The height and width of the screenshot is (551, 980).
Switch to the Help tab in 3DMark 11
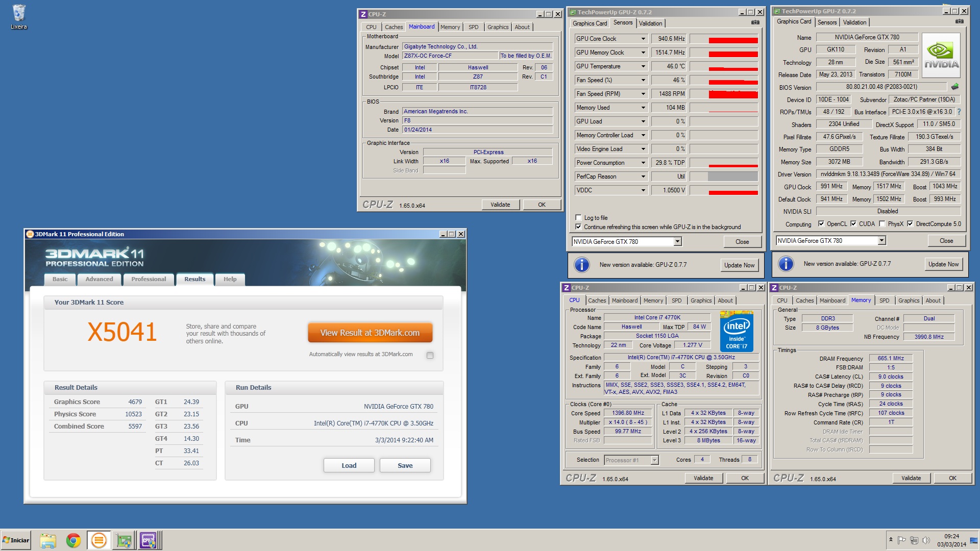(x=230, y=279)
